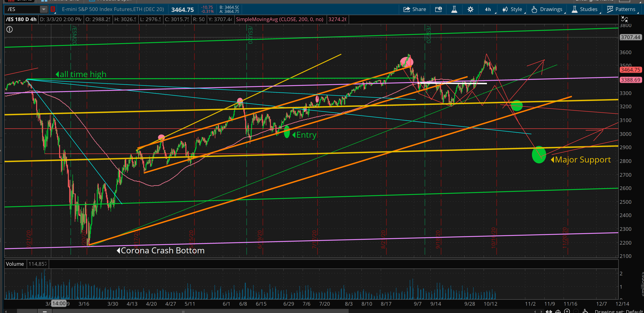644x313 pixels.
Task: Click the Drawing set: Default selector
Action: click(x=619, y=311)
